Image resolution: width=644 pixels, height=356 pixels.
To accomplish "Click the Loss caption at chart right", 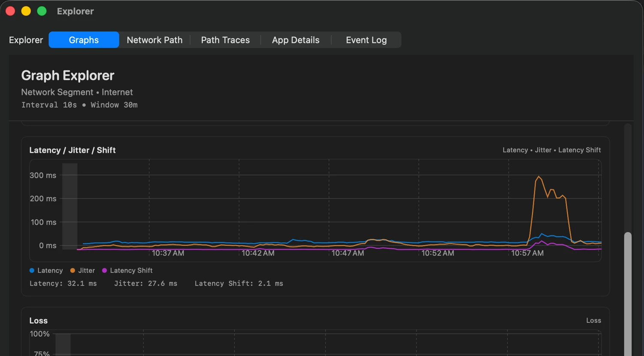I will (594, 320).
